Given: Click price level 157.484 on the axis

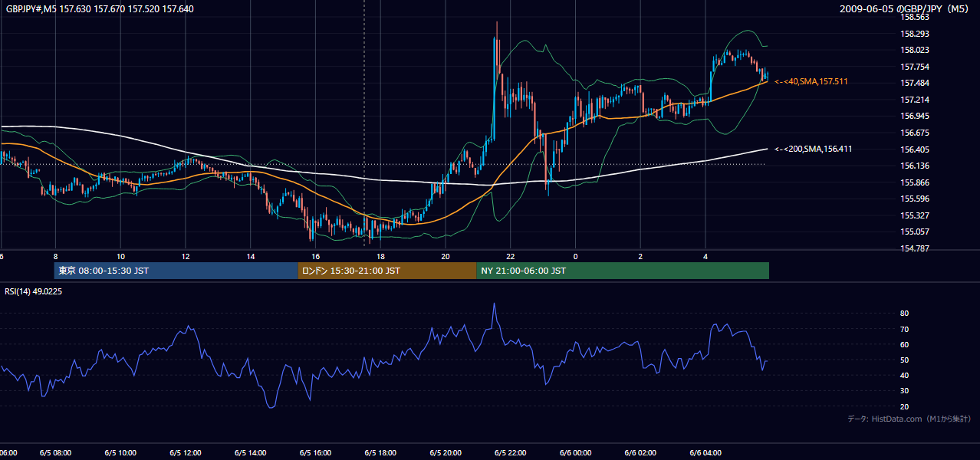Looking at the screenshot, I should (x=915, y=84).
